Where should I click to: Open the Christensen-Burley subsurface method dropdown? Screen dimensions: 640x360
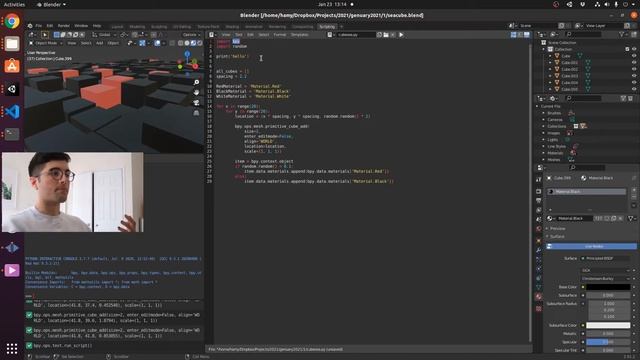point(606,278)
